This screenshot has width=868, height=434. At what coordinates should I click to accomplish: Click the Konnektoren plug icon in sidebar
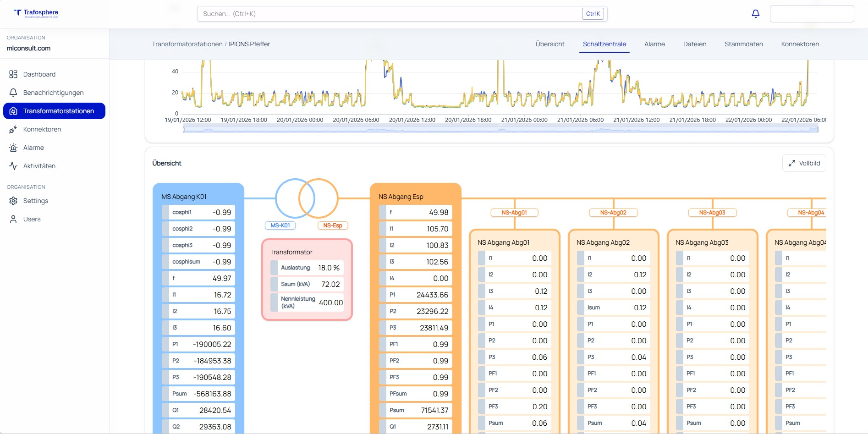[13, 130]
